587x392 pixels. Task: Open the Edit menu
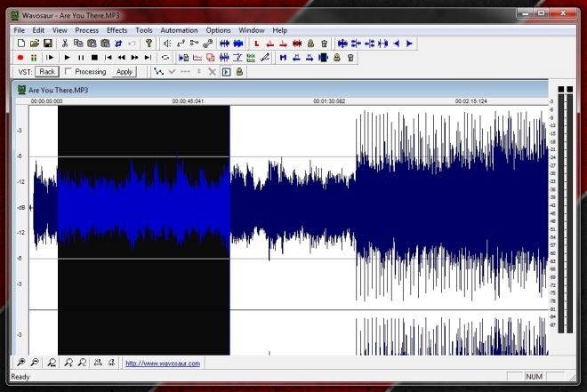(x=38, y=30)
